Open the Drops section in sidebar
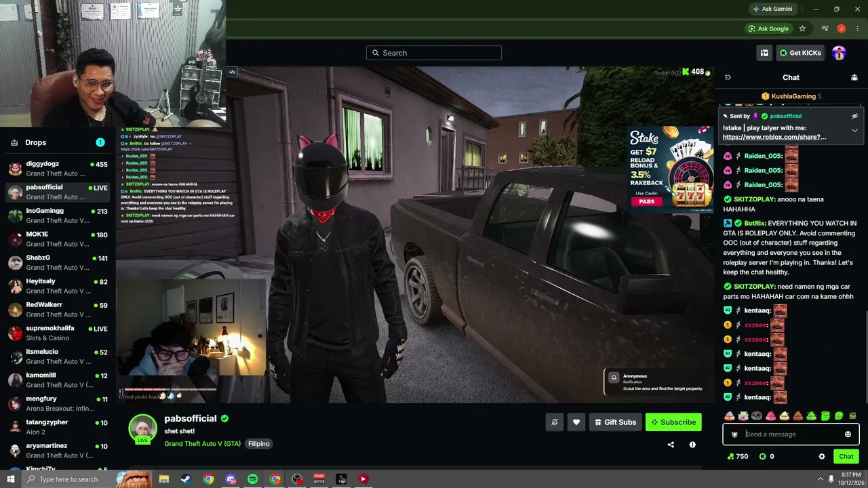Viewport: 868px width, 488px height. [x=58, y=142]
